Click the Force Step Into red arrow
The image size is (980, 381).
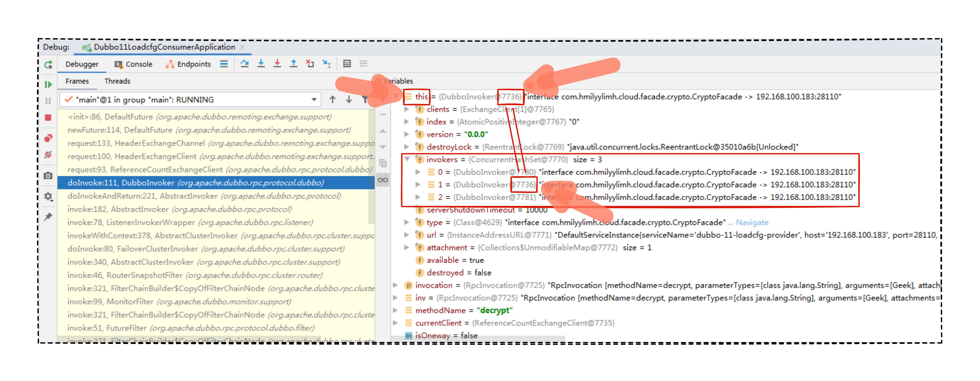pos(277,63)
